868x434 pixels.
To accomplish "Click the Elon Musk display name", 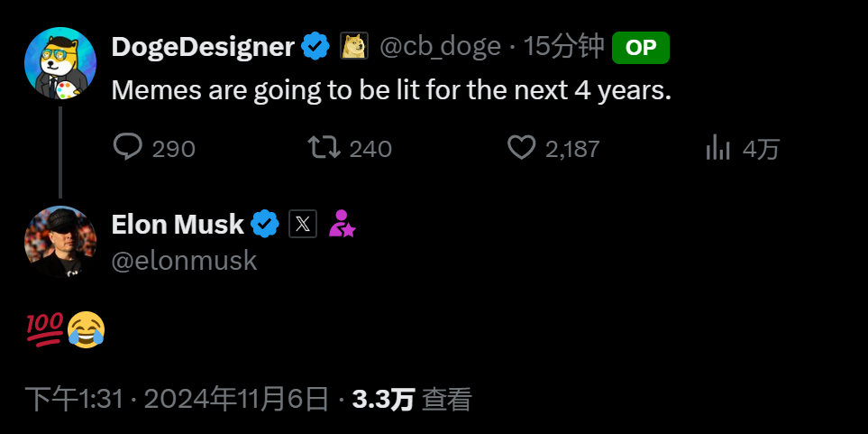I will click(x=178, y=224).
